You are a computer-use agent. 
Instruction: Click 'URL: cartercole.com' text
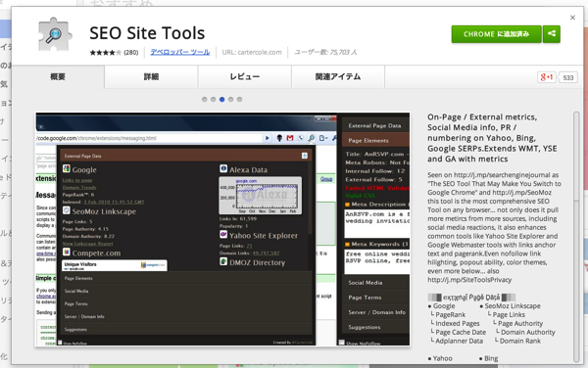252,52
